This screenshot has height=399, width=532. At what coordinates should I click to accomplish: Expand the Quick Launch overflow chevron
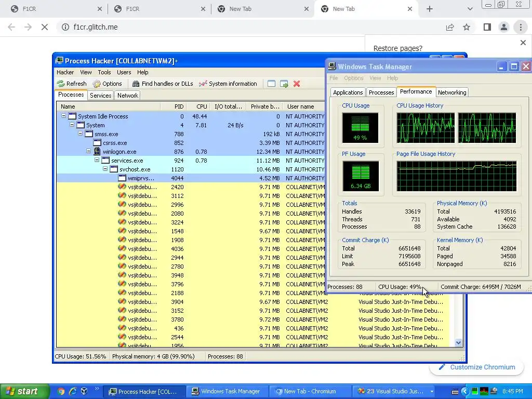(x=97, y=389)
